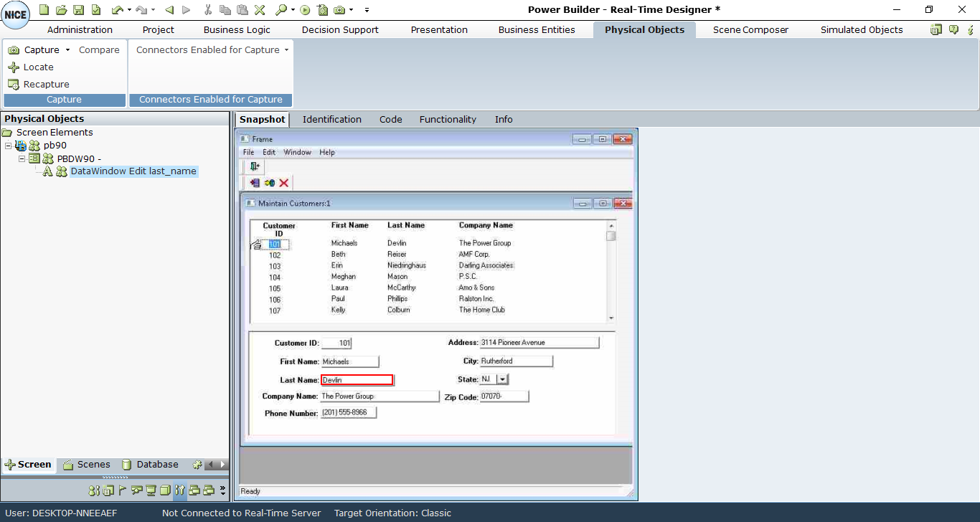The image size is (980, 522).
Task: Click the scissors Cut icon
Action: click(208, 10)
